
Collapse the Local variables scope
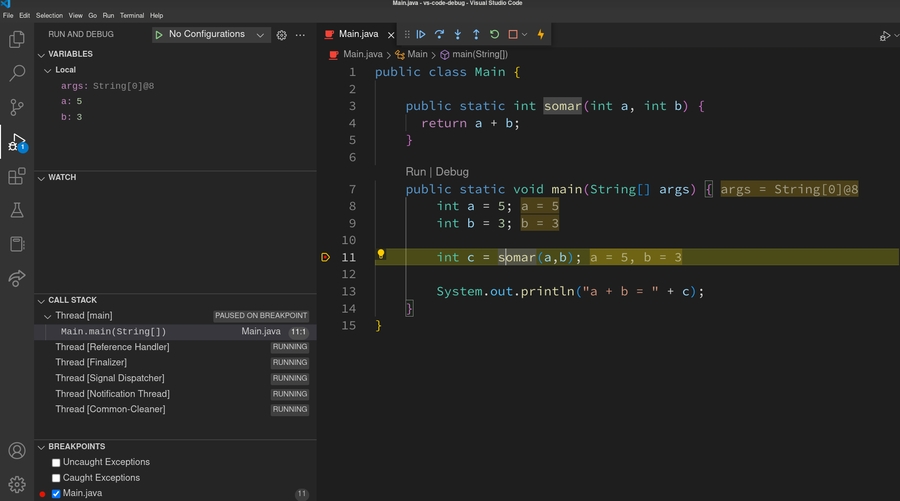tap(47, 70)
